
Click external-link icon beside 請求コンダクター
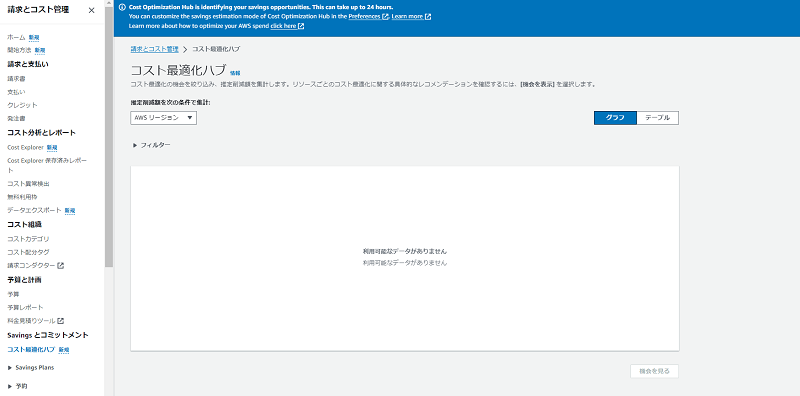point(61,265)
